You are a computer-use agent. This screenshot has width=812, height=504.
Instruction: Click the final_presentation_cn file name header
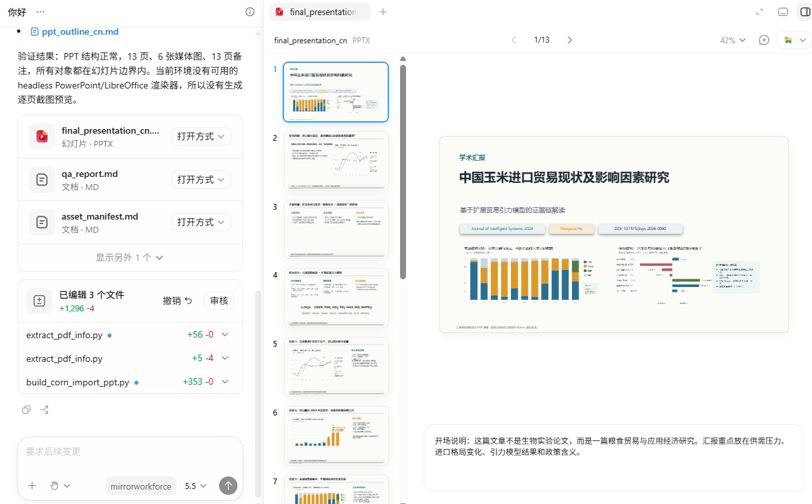click(311, 41)
